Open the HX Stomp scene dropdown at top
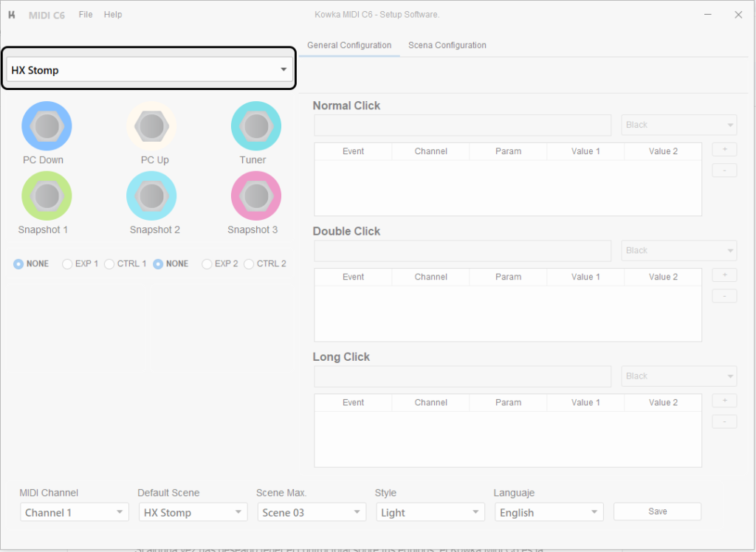The image size is (756, 552). [x=149, y=69]
